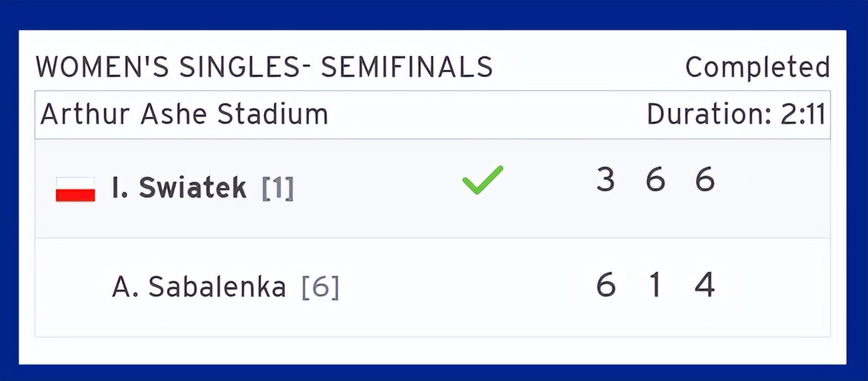Click the SEMIFINALS round label

point(407,67)
